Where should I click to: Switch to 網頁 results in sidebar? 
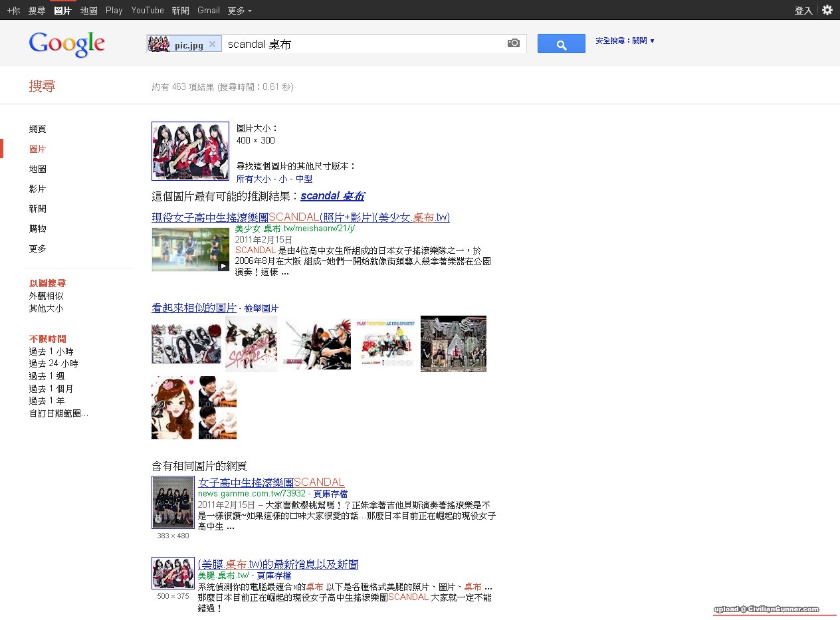coord(38,129)
